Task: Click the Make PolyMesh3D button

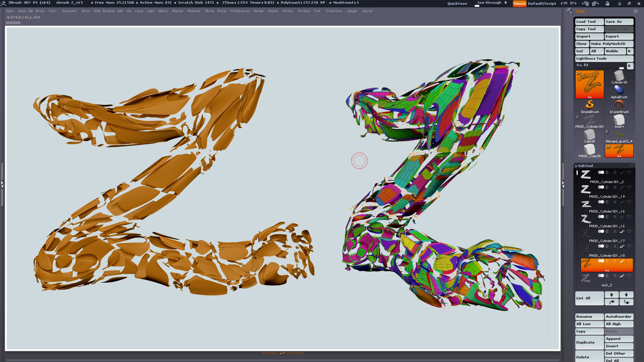Action: [611, 44]
